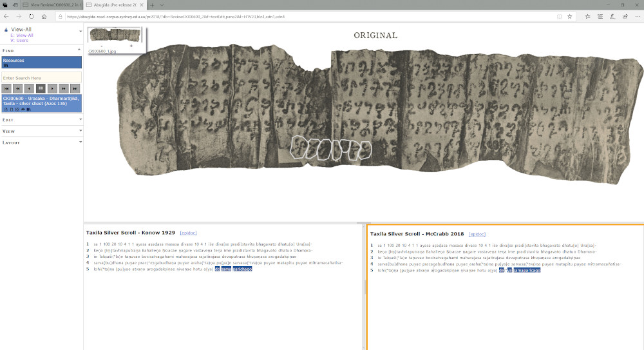
Task: Zoom in thumbnail with plus button
Action: (131, 46)
